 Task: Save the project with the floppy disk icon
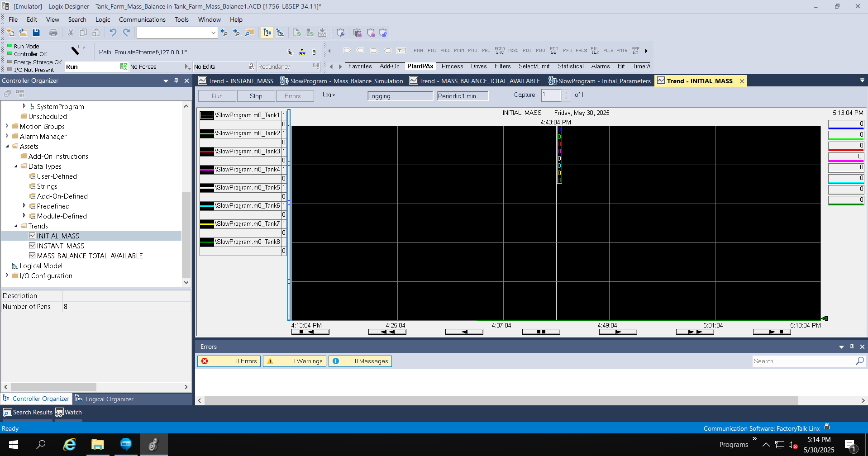tap(36, 33)
